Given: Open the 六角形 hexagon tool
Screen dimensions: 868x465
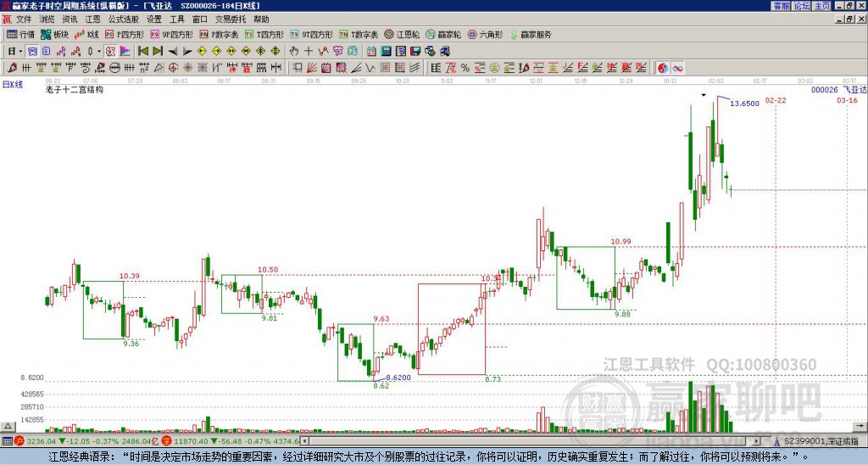Looking at the screenshot, I should coord(486,34).
